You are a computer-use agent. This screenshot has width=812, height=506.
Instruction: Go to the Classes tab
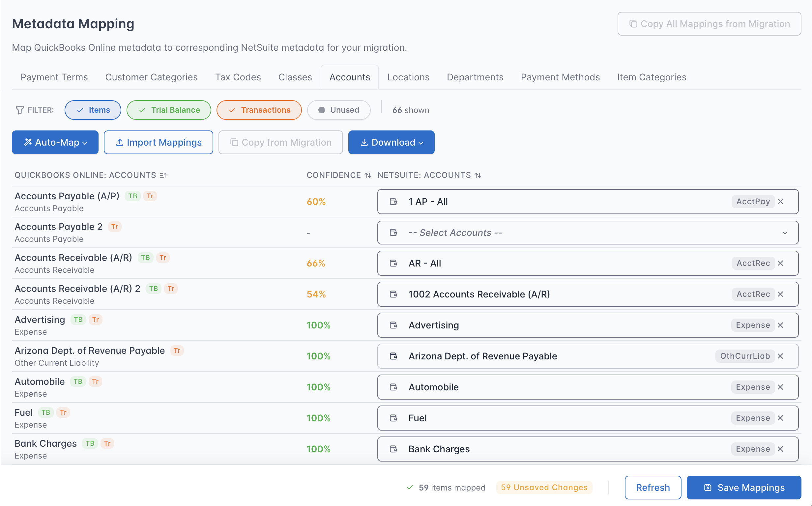[295, 77]
